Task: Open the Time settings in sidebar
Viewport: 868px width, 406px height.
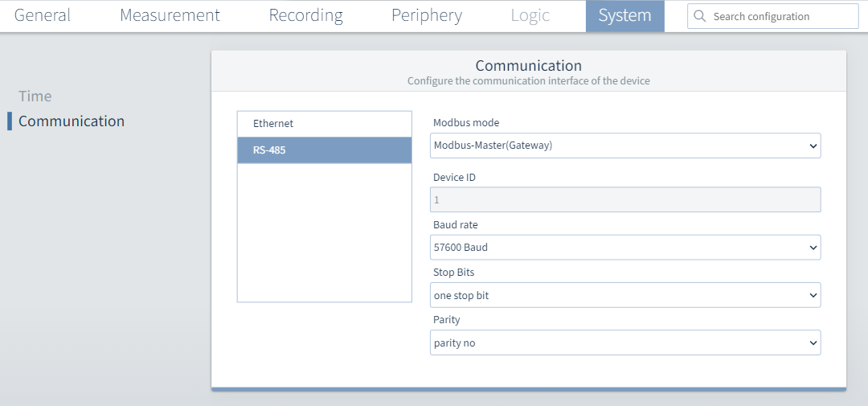Action: 35,96
